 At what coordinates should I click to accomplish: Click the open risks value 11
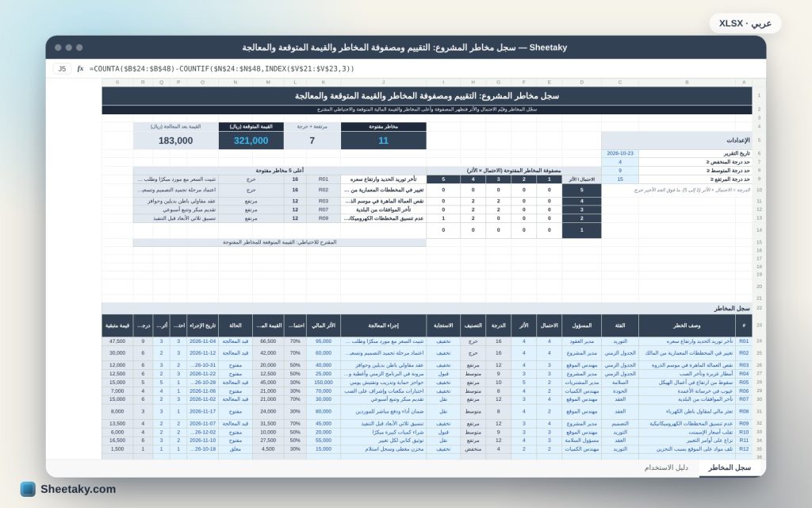[x=383, y=140]
